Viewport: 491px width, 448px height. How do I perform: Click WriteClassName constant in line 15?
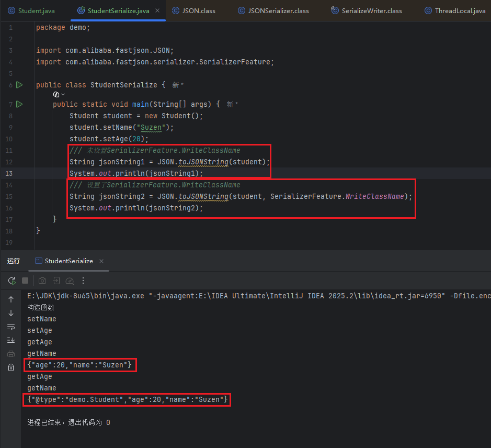(374, 197)
